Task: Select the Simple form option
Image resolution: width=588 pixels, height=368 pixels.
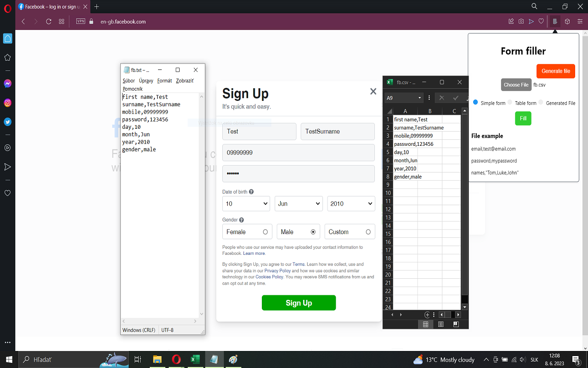Action: (475, 102)
